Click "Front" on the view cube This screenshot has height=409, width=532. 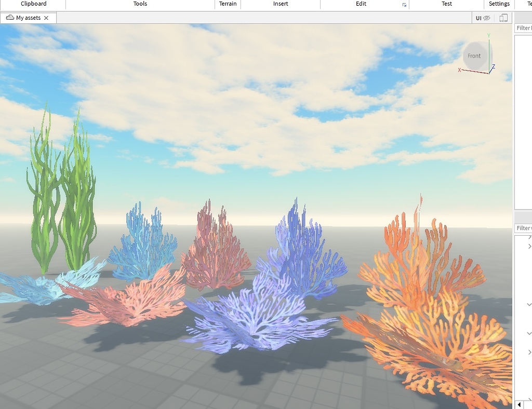tap(474, 56)
